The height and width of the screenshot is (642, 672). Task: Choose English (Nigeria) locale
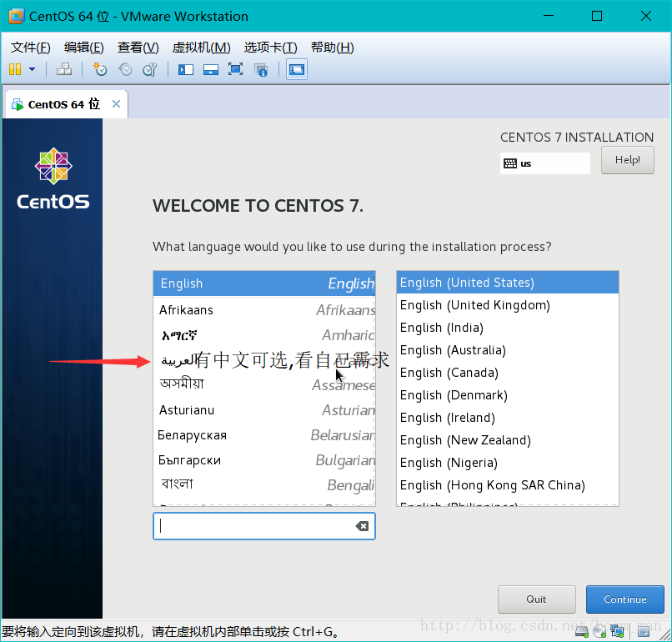[508, 463]
